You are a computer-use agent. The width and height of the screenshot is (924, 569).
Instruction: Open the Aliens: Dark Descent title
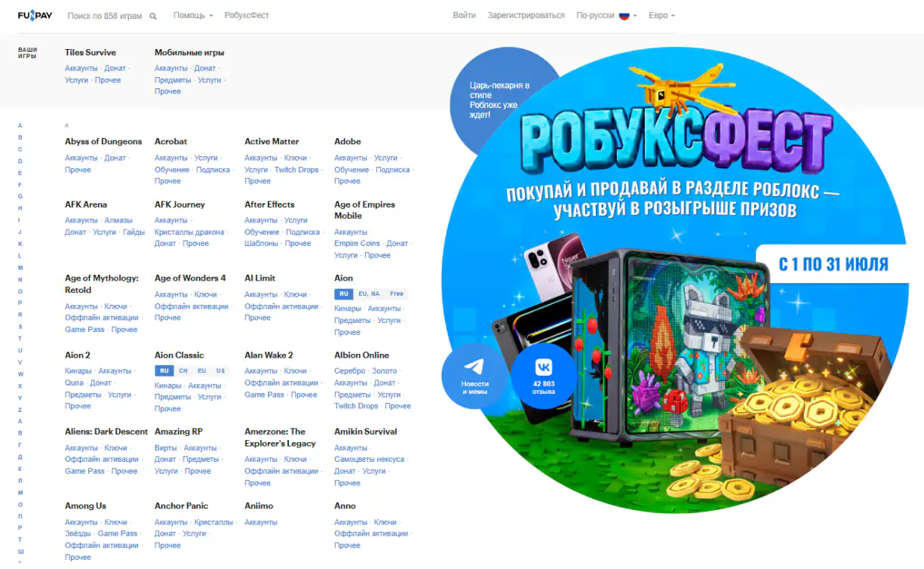[106, 432]
